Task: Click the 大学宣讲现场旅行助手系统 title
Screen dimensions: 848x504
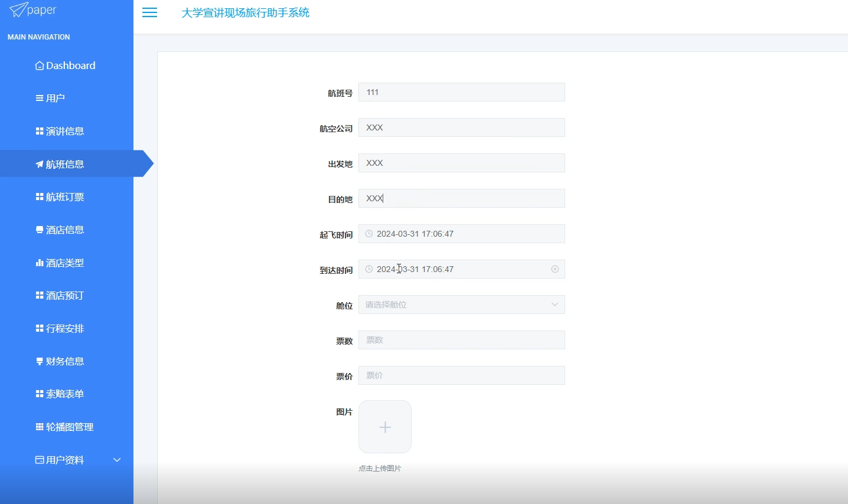Action: point(246,12)
